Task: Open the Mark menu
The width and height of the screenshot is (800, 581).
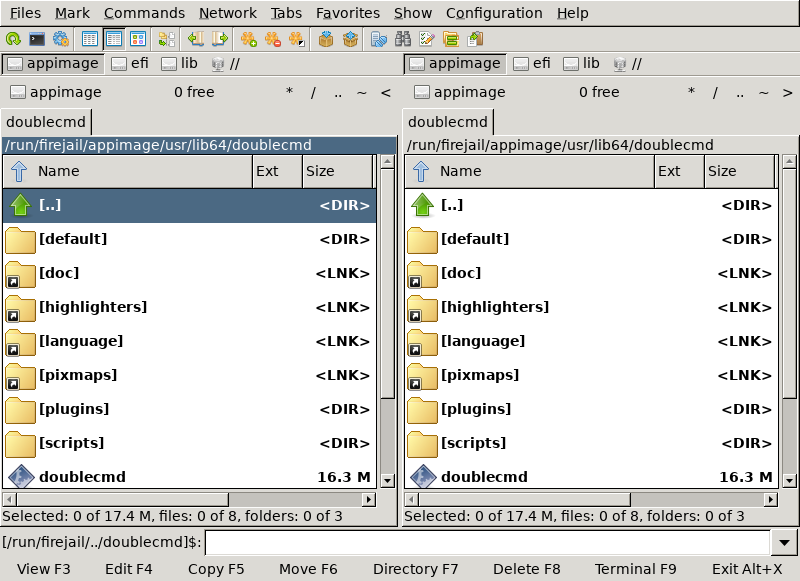Action: tap(72, 13)
